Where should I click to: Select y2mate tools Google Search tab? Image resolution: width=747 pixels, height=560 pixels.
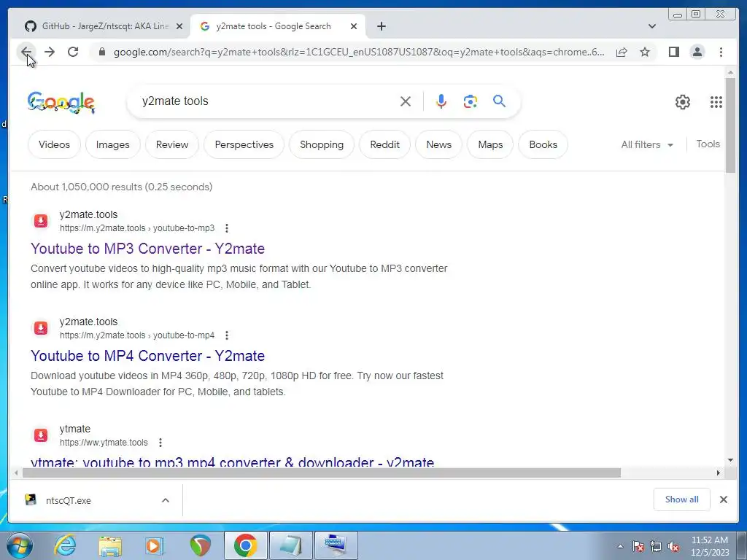click(273, 26)
